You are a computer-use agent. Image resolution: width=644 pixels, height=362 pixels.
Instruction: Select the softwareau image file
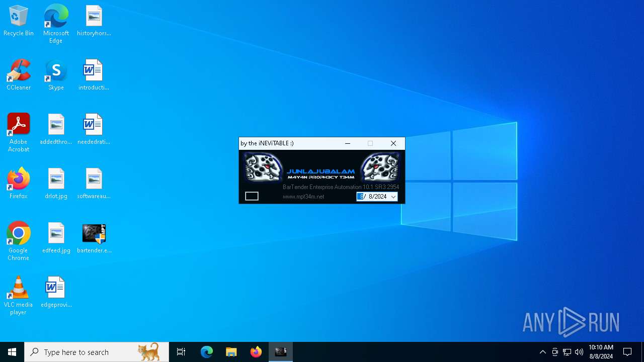pyautogui.click(x=94, y=184)
